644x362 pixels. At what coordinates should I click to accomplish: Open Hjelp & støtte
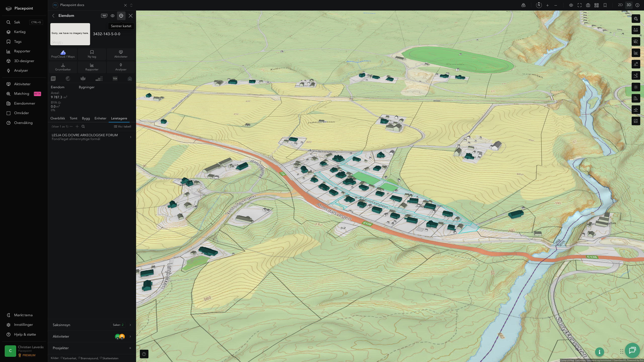pos(24,334)
